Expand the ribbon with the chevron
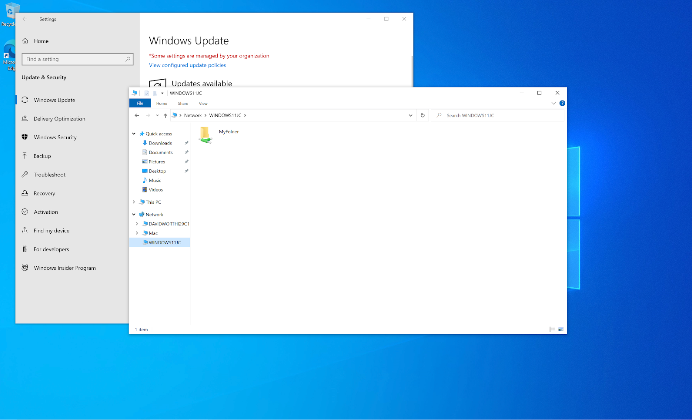692x420 pixels. tap(554, 103)
